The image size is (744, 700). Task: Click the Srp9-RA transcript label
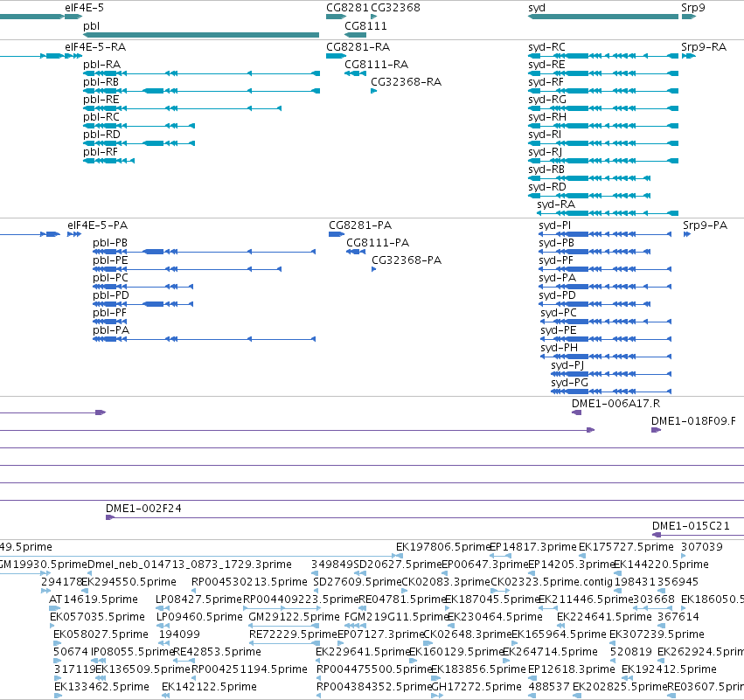704,47
